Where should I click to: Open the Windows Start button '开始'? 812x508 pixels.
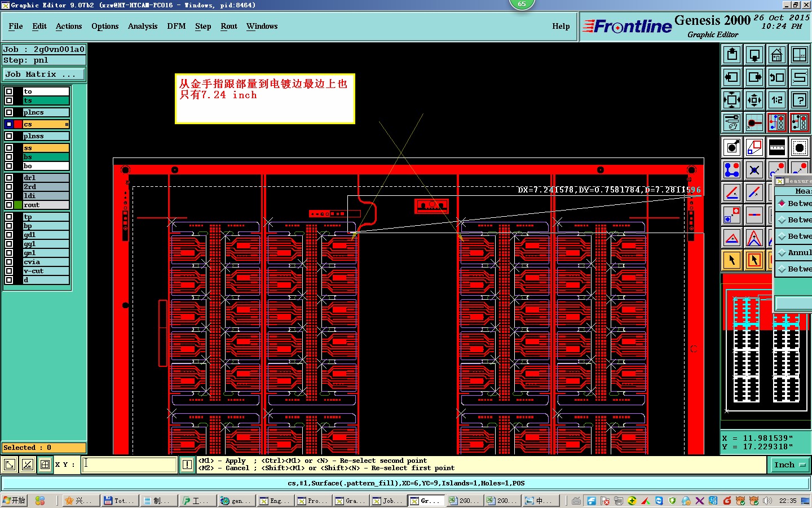click(14, 501)
